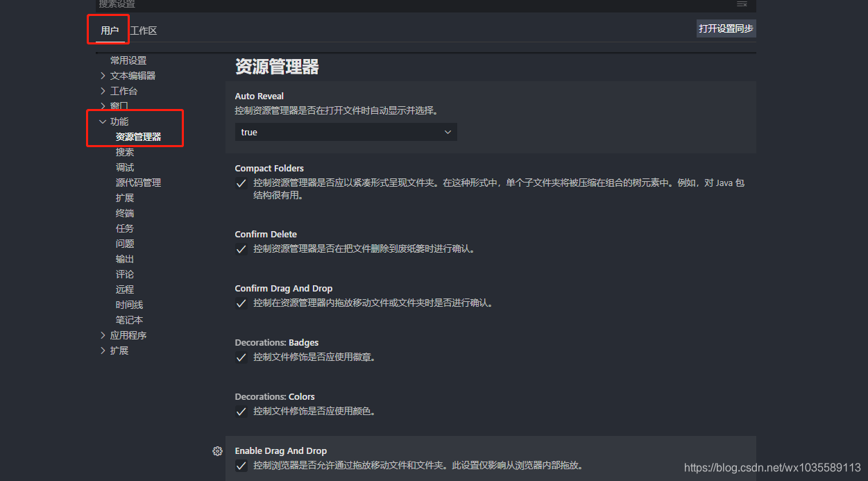
Task: Click the gear icon beside Enable Drag And Drop
Action: coord(217,450)
